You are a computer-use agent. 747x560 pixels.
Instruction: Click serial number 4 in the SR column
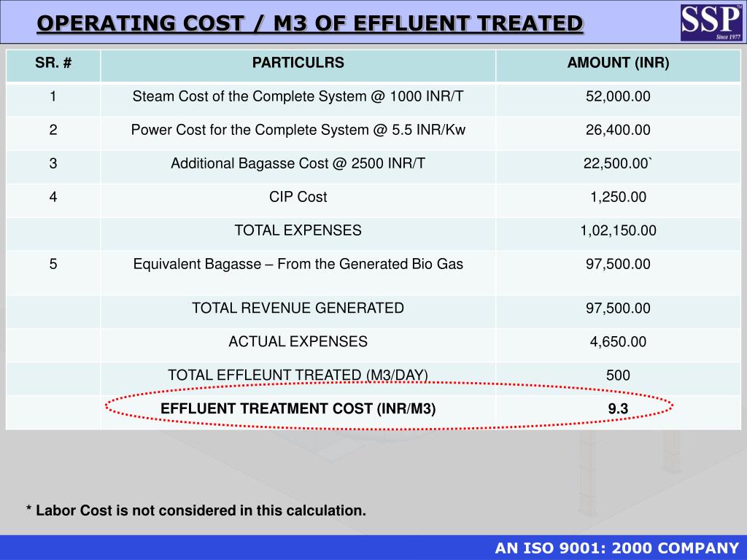(x=53, y=197)
